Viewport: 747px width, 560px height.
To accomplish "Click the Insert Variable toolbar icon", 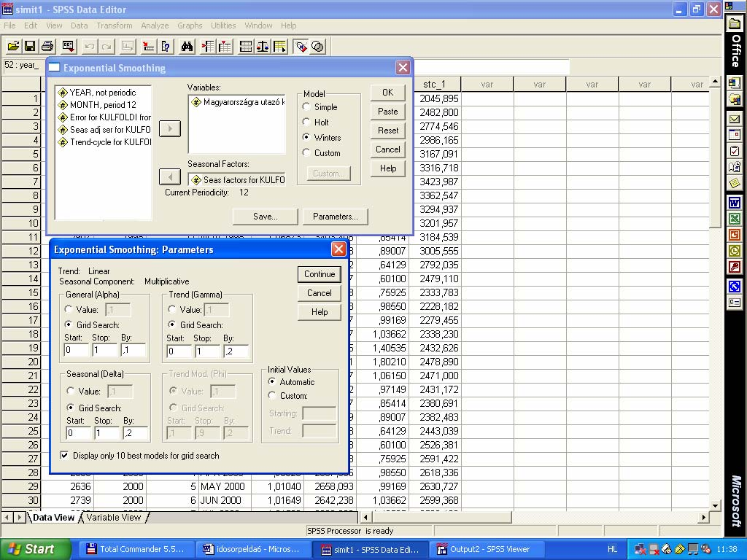I will tap(225, 46).
